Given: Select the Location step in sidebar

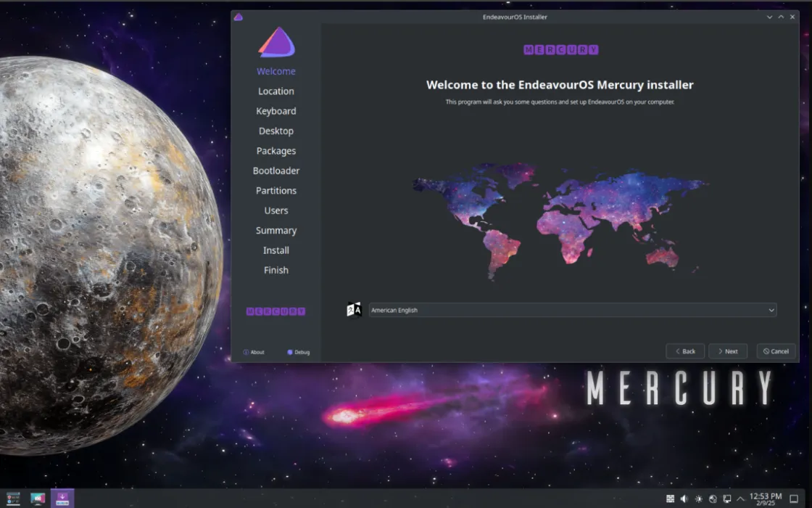Looking at the screenshot, I should point(276,91).
